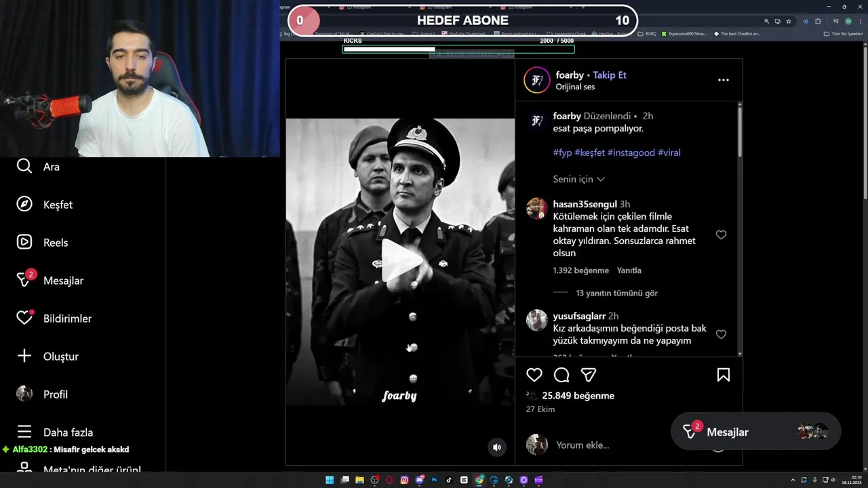
Task: Open hasan35sengul's username link
Action: [585, 204]
